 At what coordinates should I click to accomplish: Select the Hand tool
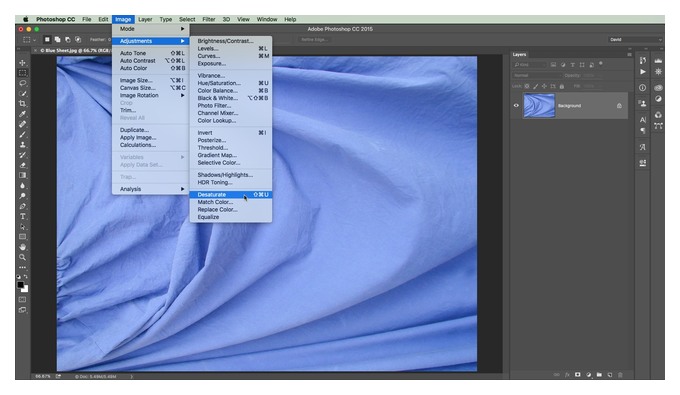click(23, 247)
